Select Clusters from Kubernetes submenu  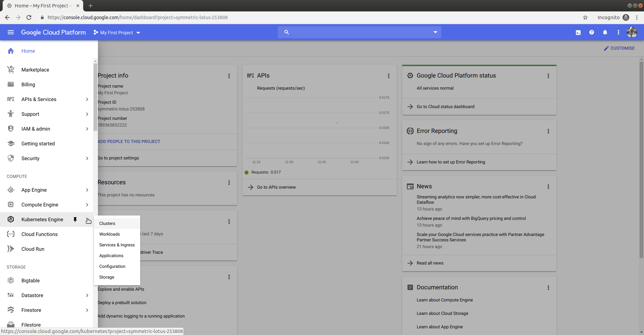point(107,224)
